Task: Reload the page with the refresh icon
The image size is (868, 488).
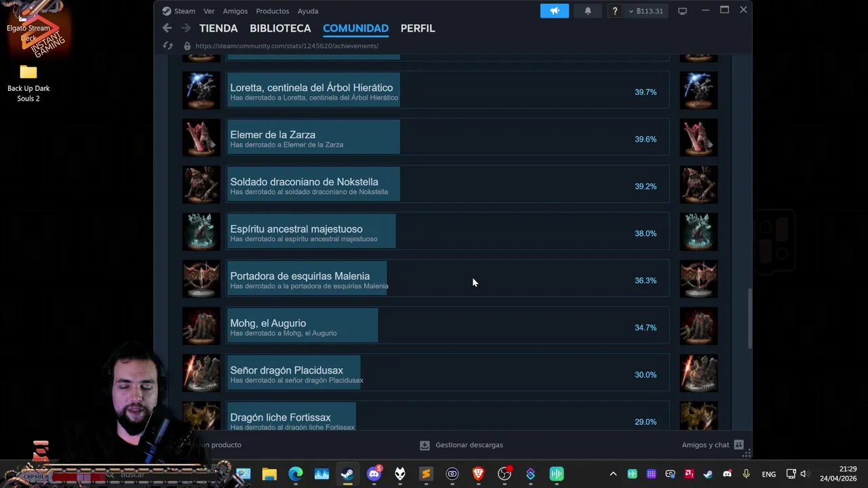Action: (168, 46)
